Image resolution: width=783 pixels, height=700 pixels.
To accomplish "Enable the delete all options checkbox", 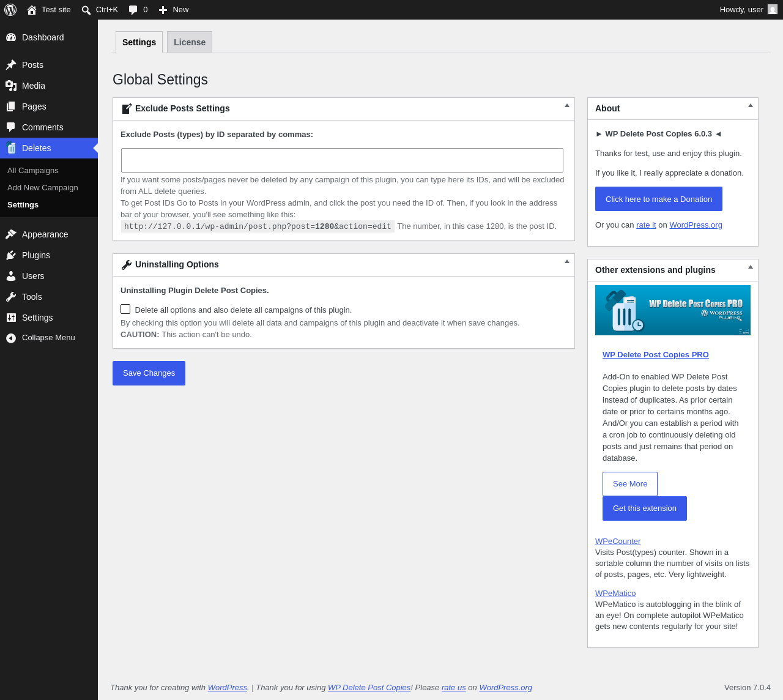I will [x=125, y=309].
